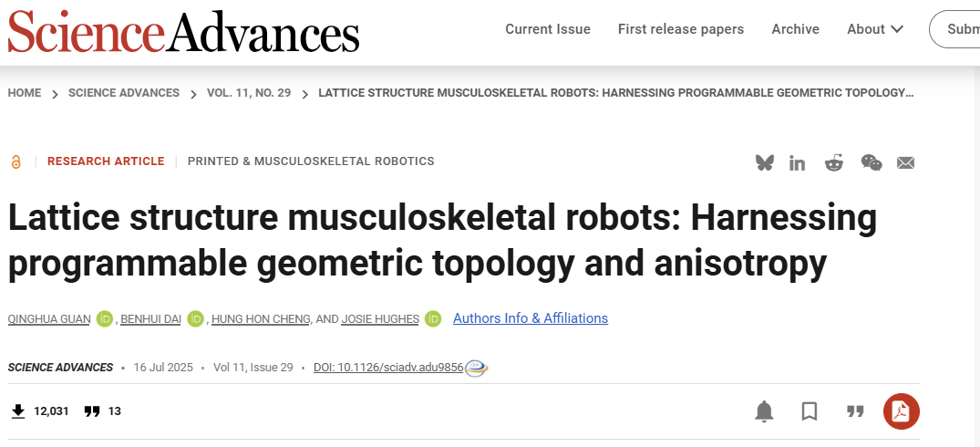The image size is (980, 447).
Task: Expand the About dropdown menu
Action: pyautogui.click(x=875, y=29)
